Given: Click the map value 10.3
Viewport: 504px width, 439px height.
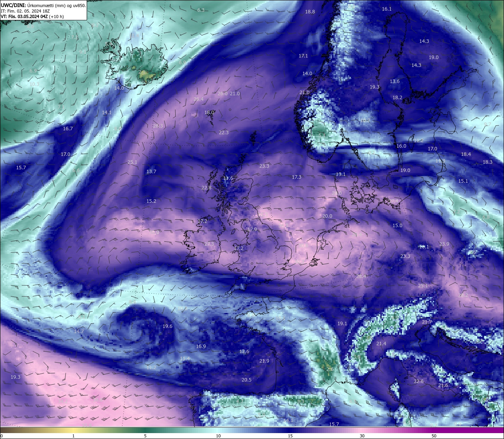Looking at the screenshot, I should [34, 84].
